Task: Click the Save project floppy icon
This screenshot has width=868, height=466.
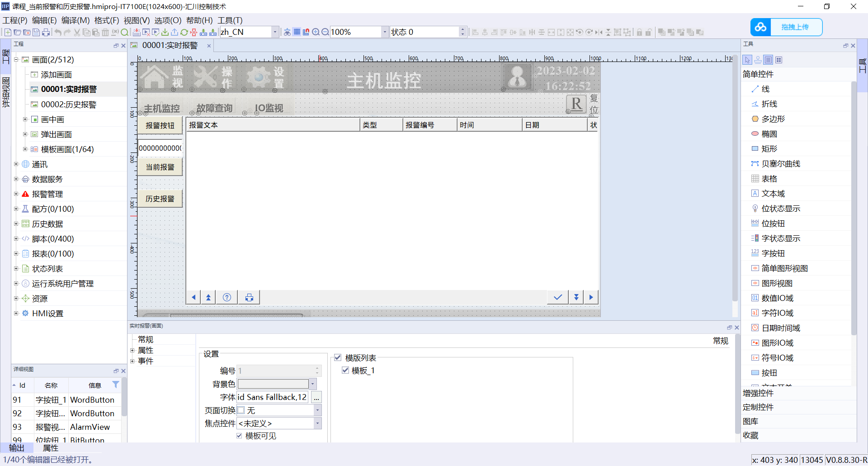Action: pos(36,32)
